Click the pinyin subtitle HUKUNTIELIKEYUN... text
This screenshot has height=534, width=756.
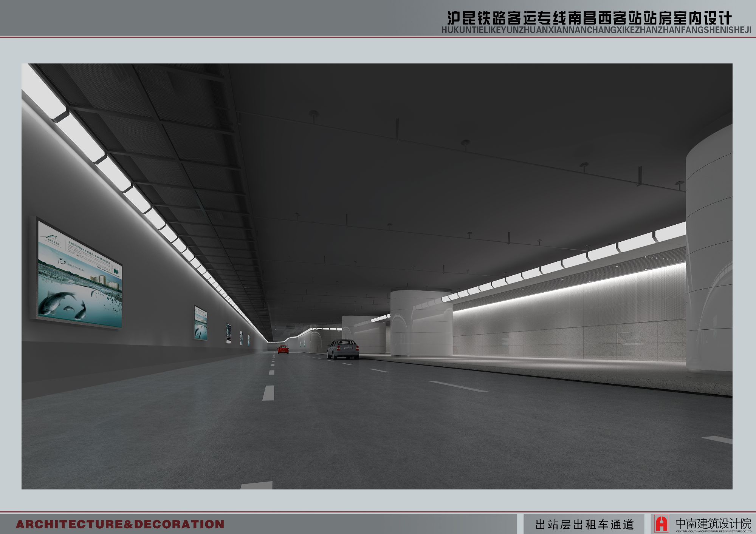click(596, 30)
